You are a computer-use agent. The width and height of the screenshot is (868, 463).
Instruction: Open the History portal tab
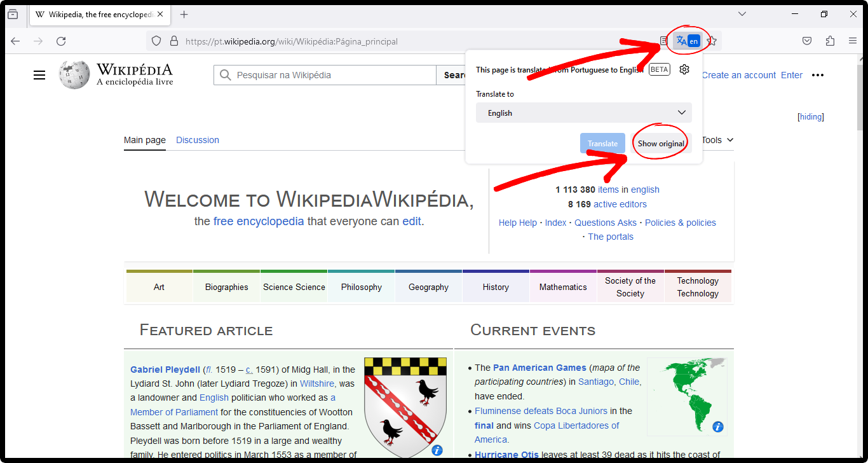pyautogui.click(x=496, y=287)
